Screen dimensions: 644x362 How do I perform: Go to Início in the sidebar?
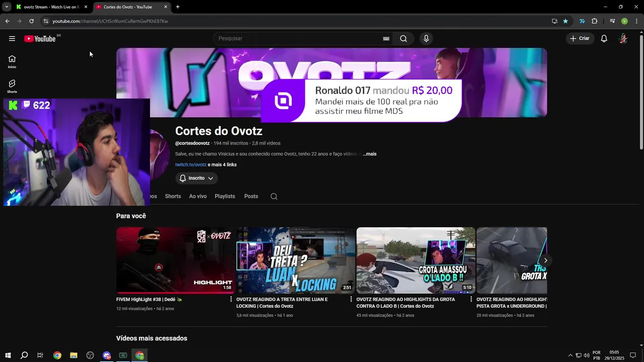point(12,62)
